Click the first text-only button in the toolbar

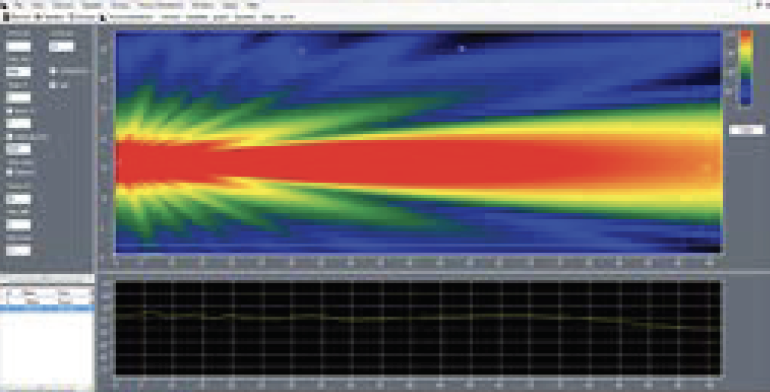pyautogui.click(x=170, y=17)
